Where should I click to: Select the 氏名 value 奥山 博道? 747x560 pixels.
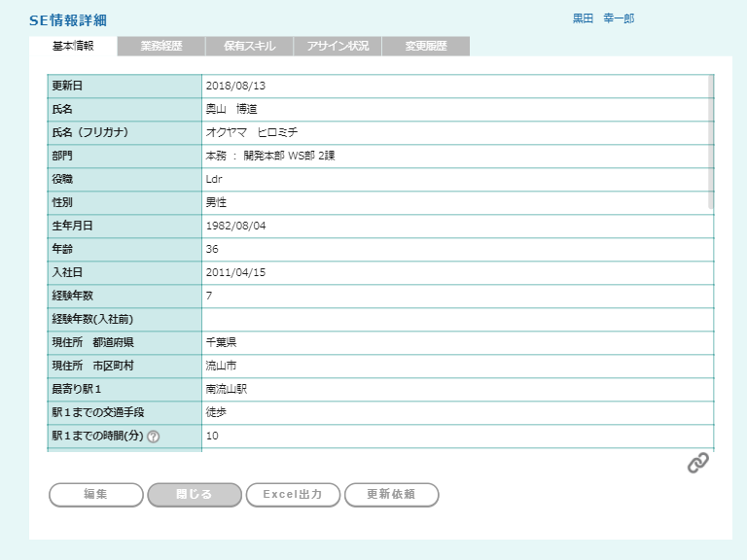pyautogui.click(x=231, y=109)
